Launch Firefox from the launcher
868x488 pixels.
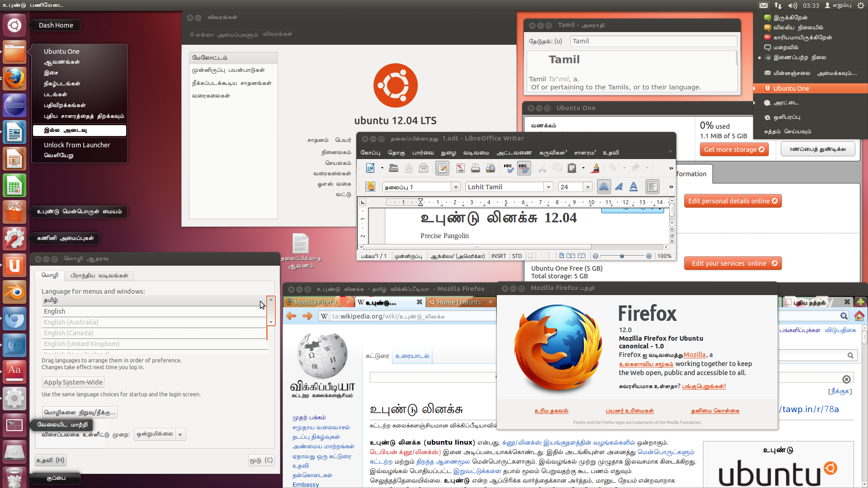14,79
